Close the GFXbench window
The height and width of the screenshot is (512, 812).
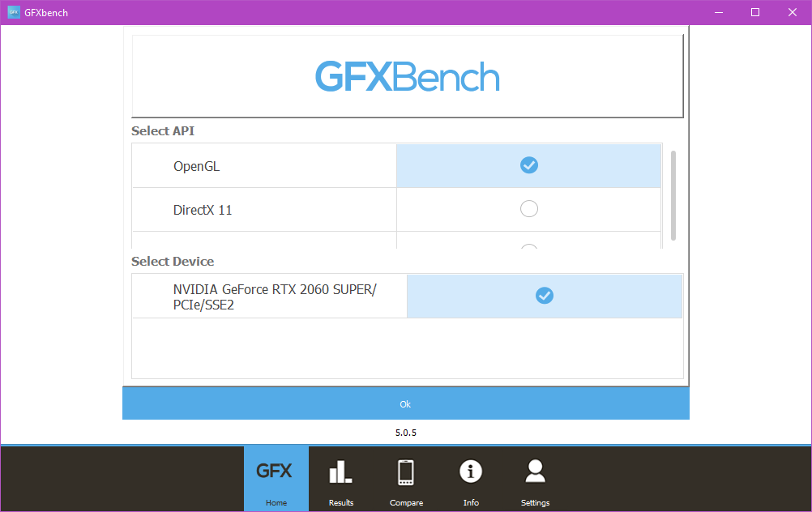pyautogui.click(x=793, y=12)
